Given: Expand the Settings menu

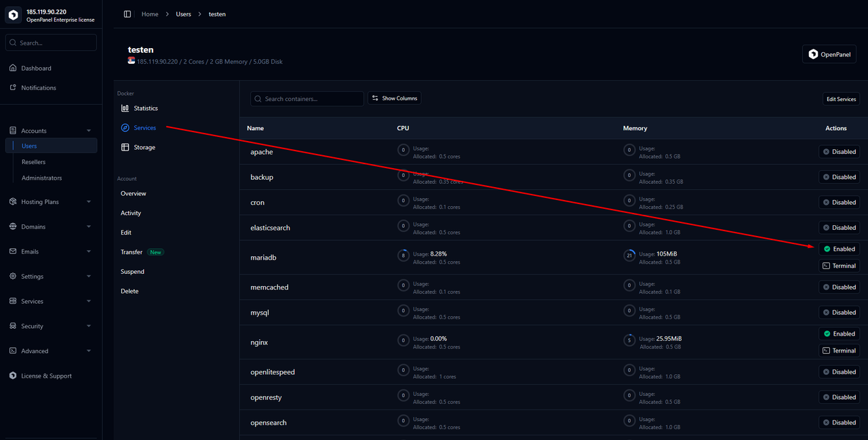Looking at the screenshot, I should [x=51, y=277].
